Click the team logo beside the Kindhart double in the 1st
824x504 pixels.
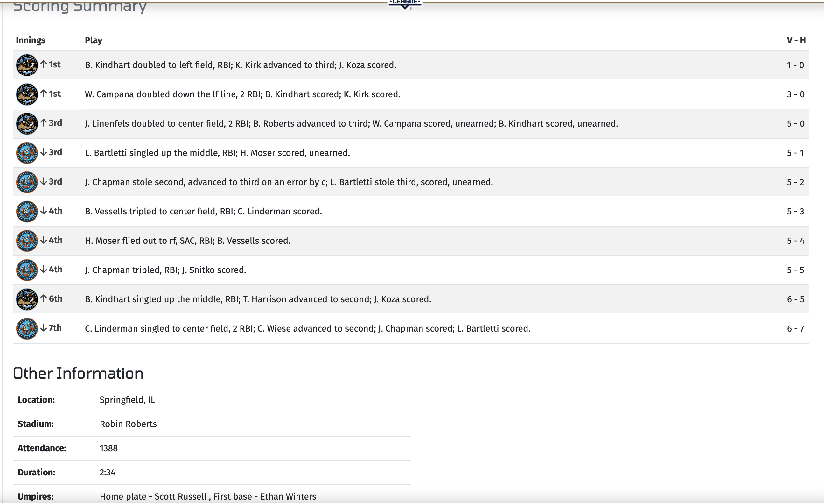27,65
